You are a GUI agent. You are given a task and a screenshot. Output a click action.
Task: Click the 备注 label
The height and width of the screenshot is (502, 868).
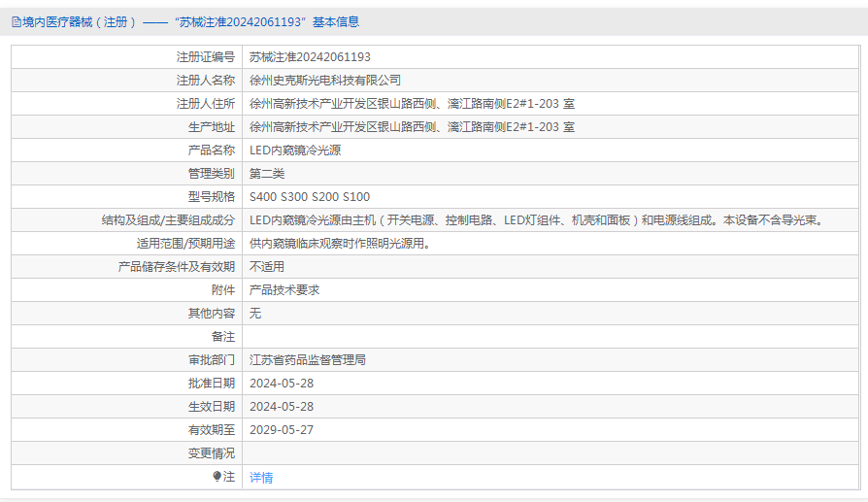(223, 337)
